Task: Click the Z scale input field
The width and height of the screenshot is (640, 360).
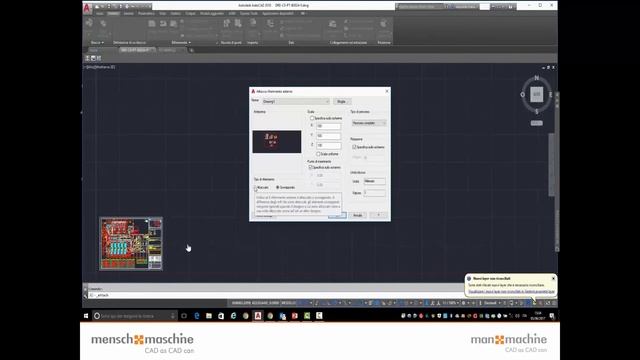Action: point(329,145)
